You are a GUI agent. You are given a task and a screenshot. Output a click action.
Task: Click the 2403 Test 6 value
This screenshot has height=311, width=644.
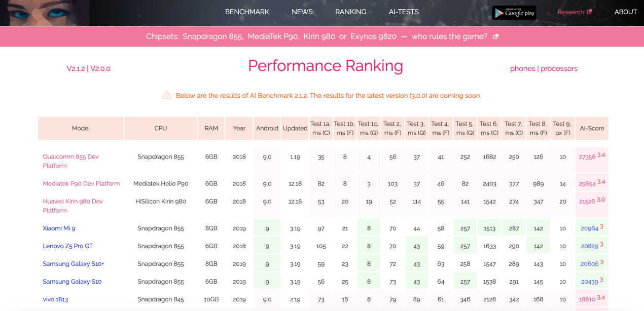(489, 184)
